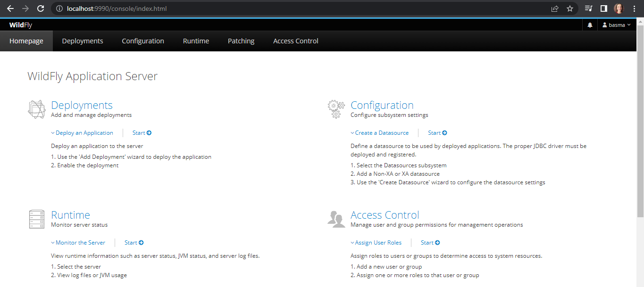
Task: Click the browser profile avatar
Action: pyautogui.click(x=619, y=8)
